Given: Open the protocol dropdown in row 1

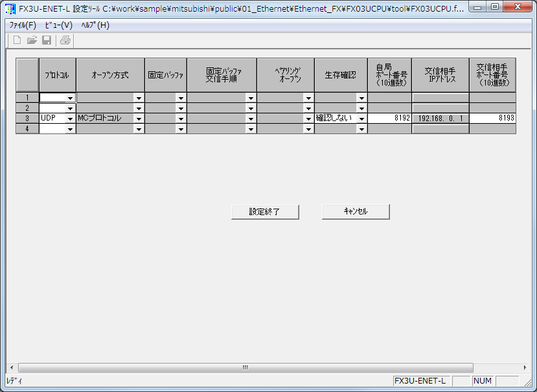Looking at the screenshot, I should pyautogui.click(x=71, y=97).
